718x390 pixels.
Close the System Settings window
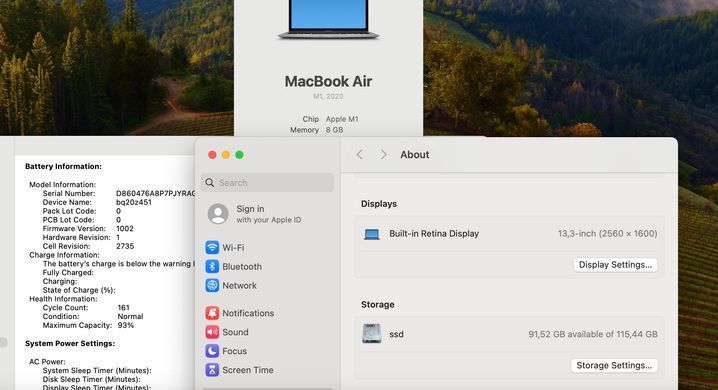click(212, 155)
